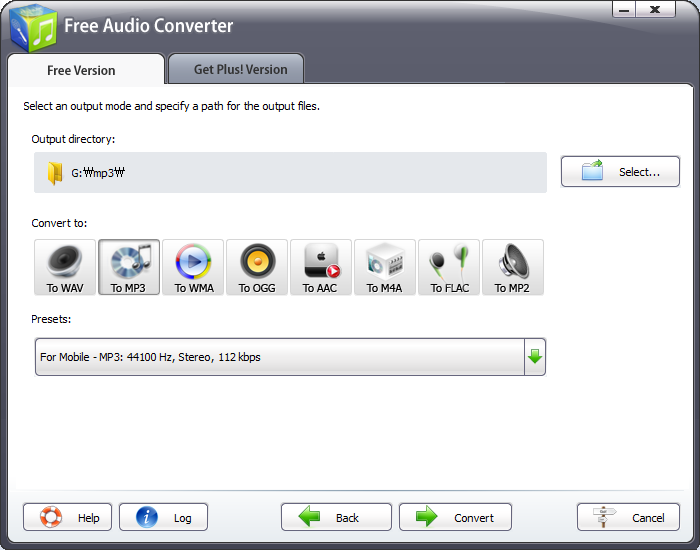The image size is (700, 550).
Task: Choose the To AAC format
Action: click(321, 267)
